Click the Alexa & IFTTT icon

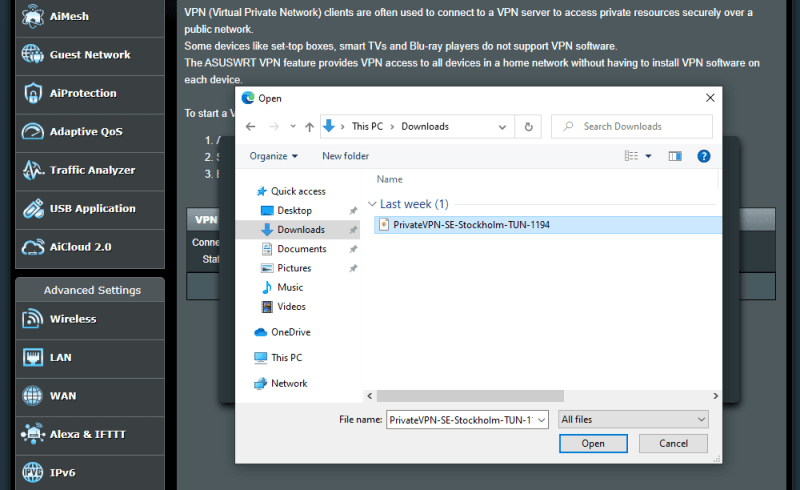tap(33, 434)
